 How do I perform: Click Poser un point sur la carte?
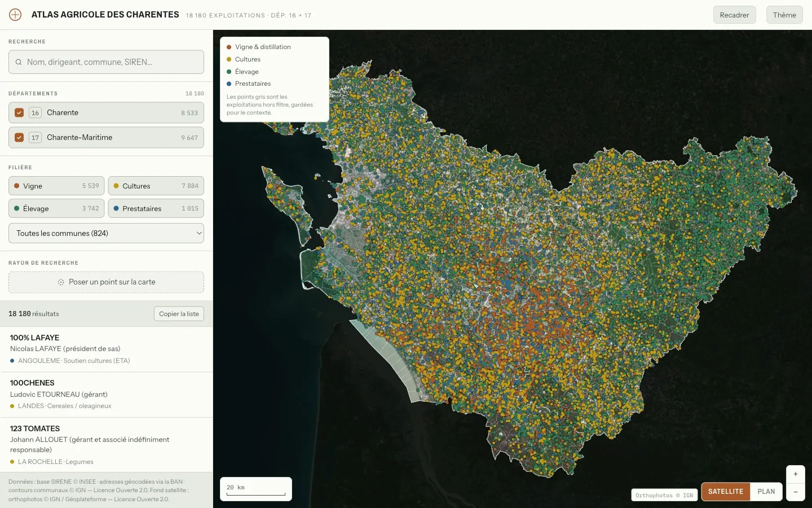click(x=106, y=282)
